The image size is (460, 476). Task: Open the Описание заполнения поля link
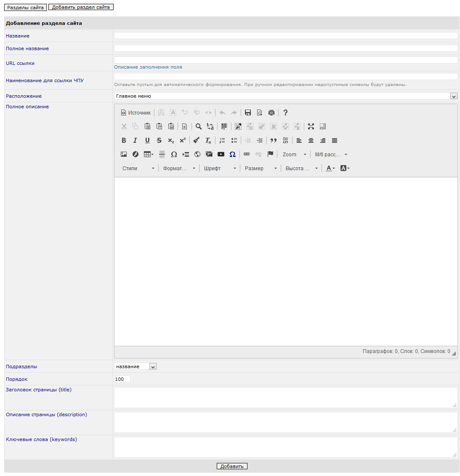point(148,67)
